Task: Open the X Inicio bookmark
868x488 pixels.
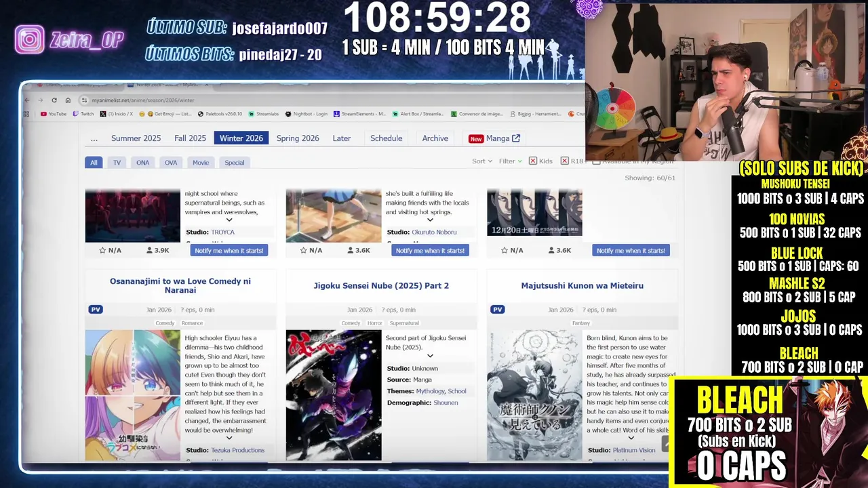Action: coord(117,114)
